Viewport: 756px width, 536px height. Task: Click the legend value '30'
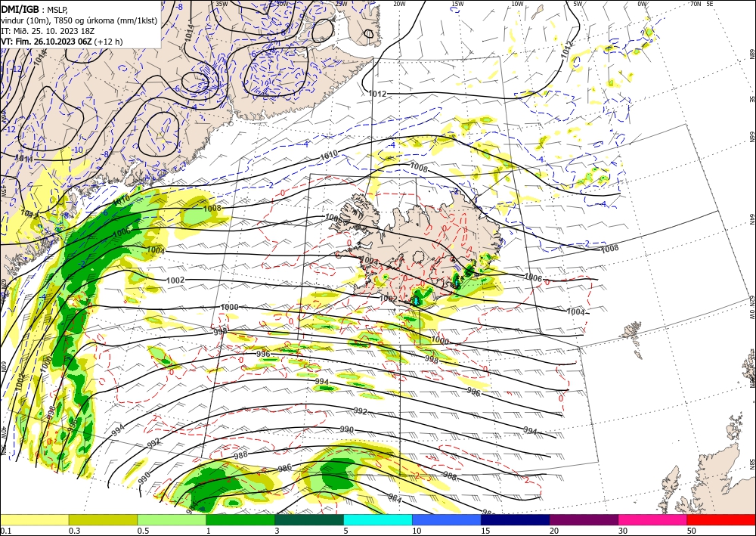(x=624, y=531)
